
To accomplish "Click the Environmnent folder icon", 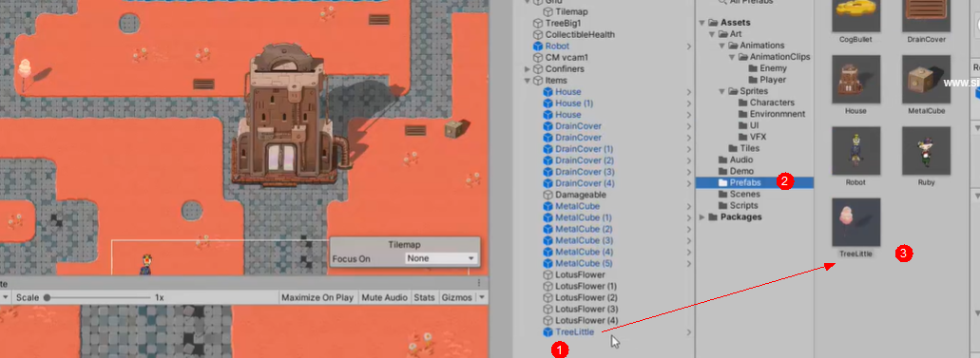I will [742, 114].
